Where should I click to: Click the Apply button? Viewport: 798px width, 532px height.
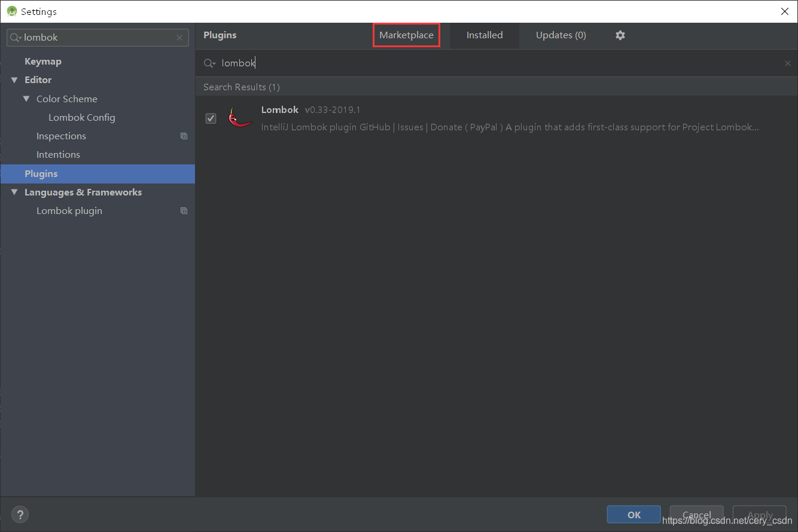coord(760,515)
